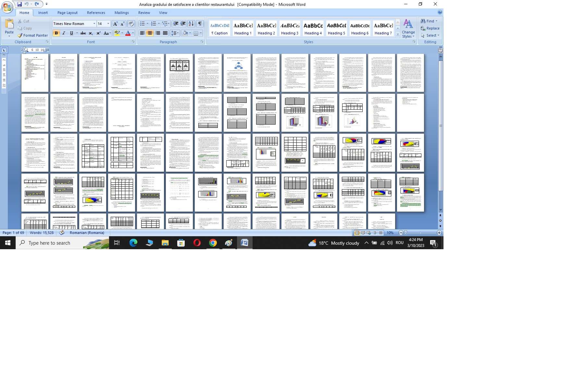Open File Explorer from the taskbar

pos(165,243)
